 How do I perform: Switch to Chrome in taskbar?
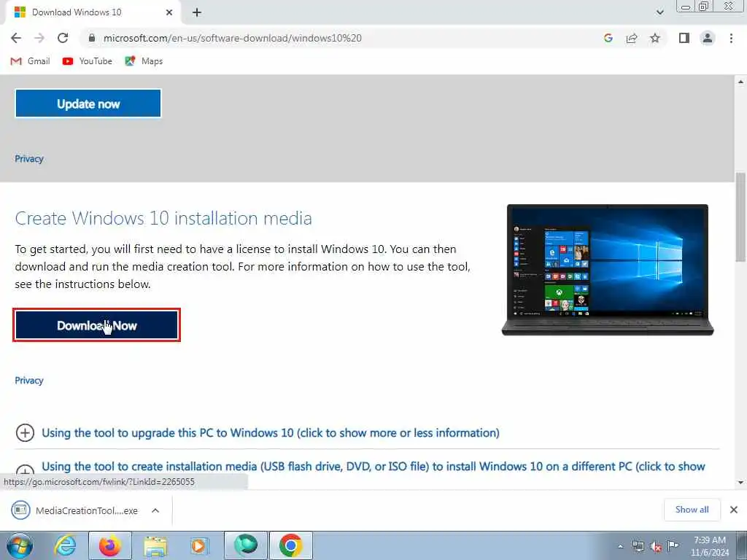click(x=291, y=545)
